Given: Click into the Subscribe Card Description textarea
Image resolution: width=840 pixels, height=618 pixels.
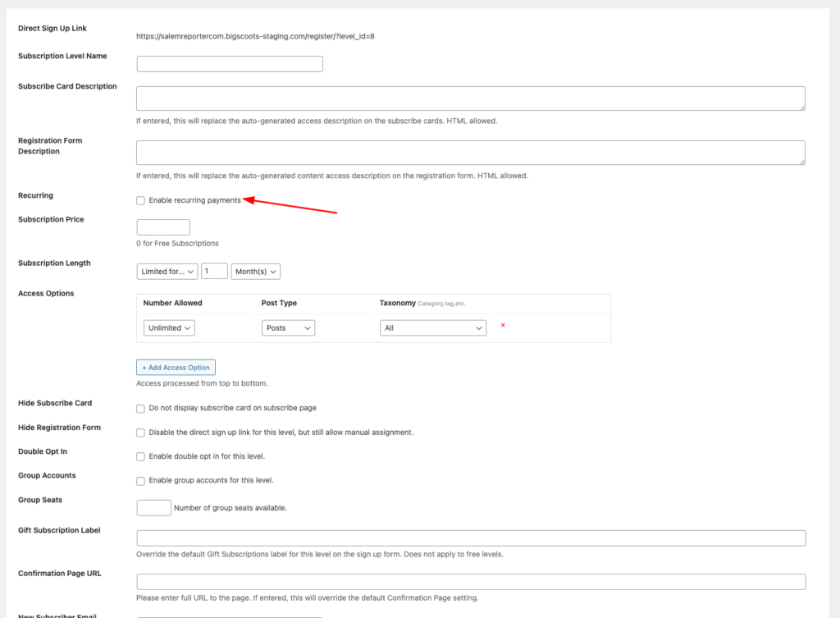Looking at the screenshot, I should pos(470,98).
